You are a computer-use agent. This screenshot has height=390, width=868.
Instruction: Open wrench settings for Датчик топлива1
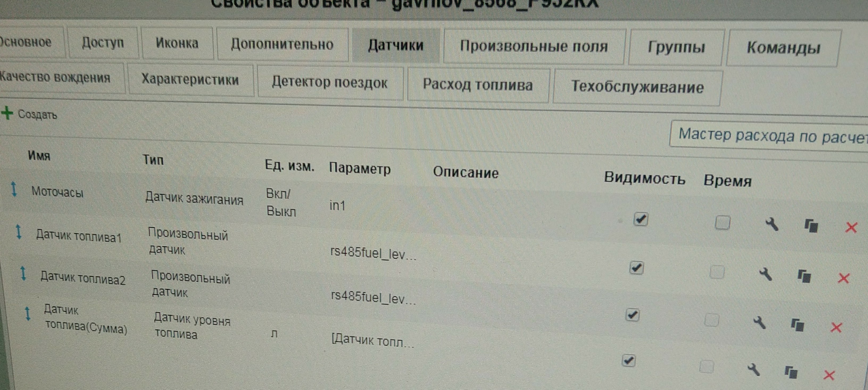pos(766,274)
